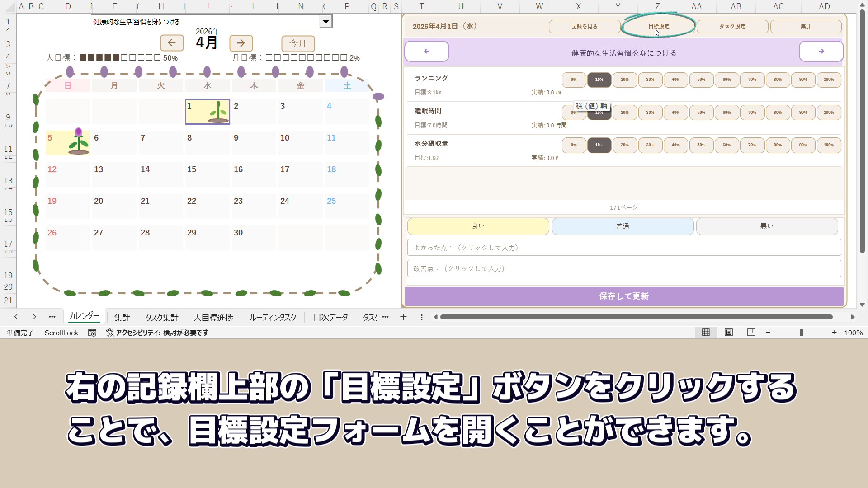The width and height of the screenshot is (868, 488).
Task: Open the ルーティンタスク sheet tab
Action: [x=273, y=318]
